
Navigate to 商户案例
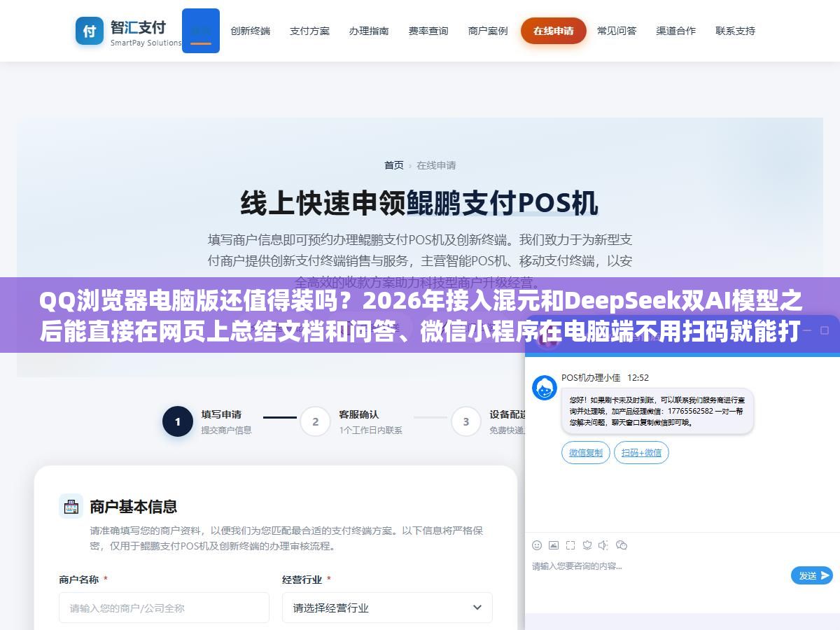pos(488,31)
